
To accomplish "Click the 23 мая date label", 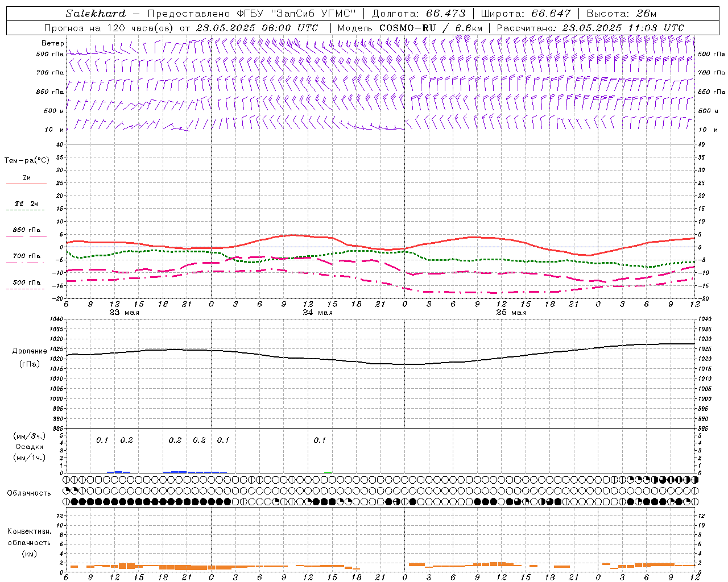I will point(124,313).
